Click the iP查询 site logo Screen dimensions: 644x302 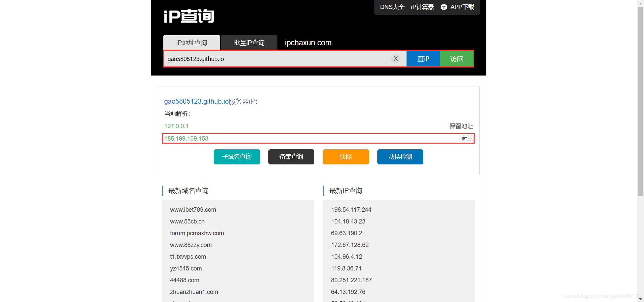[x=189, y=16]
